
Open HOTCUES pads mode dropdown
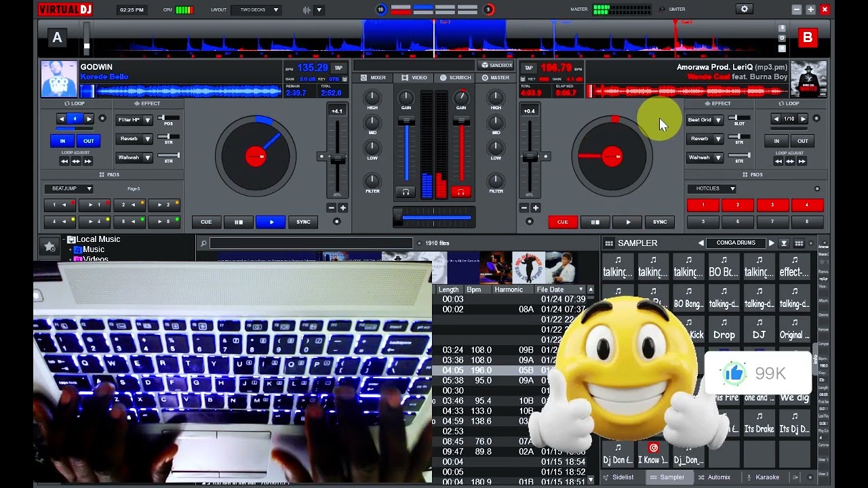click(712, 188)
